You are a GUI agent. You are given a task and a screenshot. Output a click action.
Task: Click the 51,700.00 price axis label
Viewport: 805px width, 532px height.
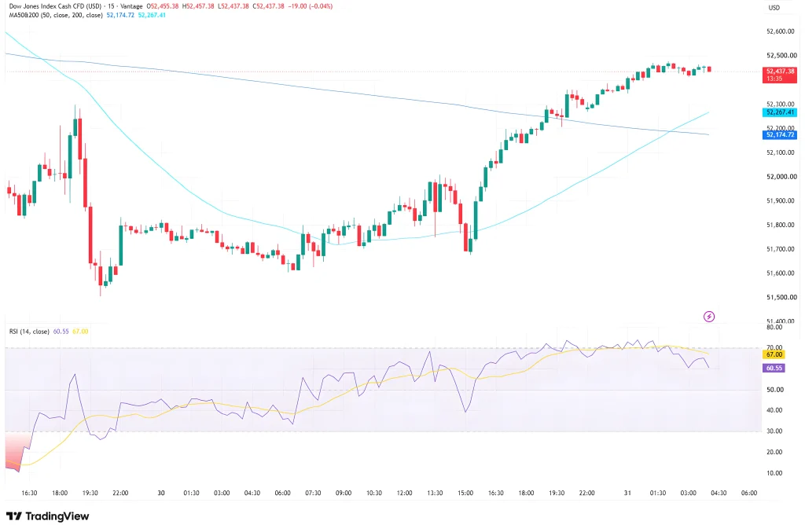click(781, 249)
